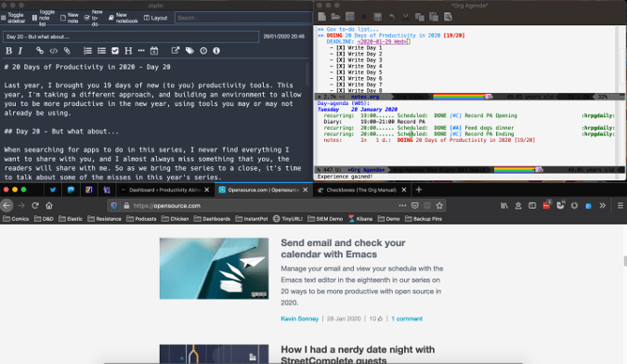Viewport: 627px width, 364px height.
Task: Insert heading with Joplin H icon
Action: pos(128,51)
